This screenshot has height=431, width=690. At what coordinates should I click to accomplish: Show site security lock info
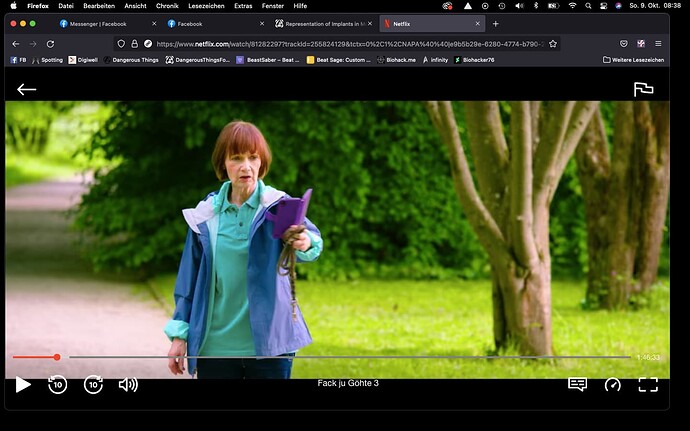(135, 44)
